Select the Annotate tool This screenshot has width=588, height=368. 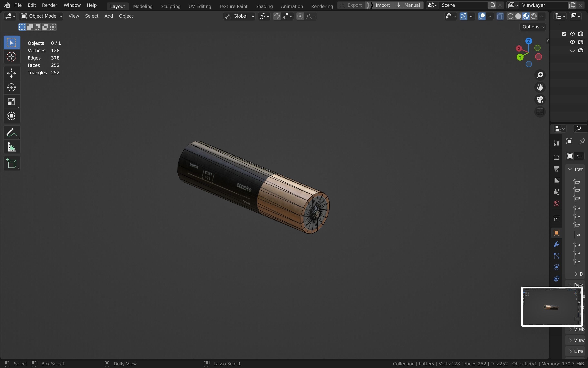pos(12,133)
